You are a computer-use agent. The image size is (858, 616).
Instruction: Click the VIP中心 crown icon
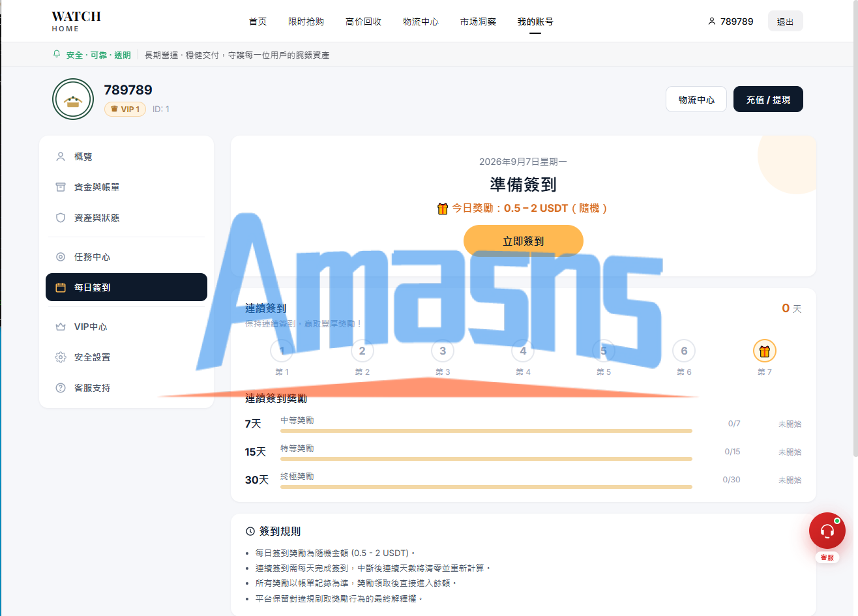pyautogui.click(x=61, y=327)
